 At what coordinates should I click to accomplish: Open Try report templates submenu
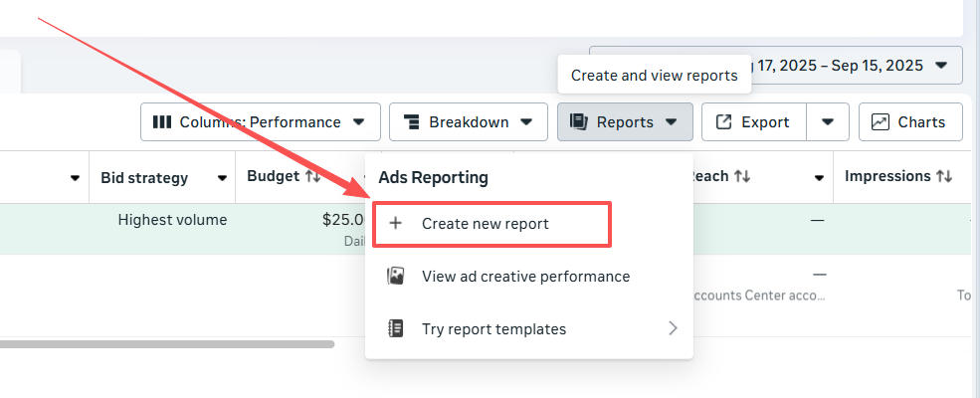tap(532, 329)
